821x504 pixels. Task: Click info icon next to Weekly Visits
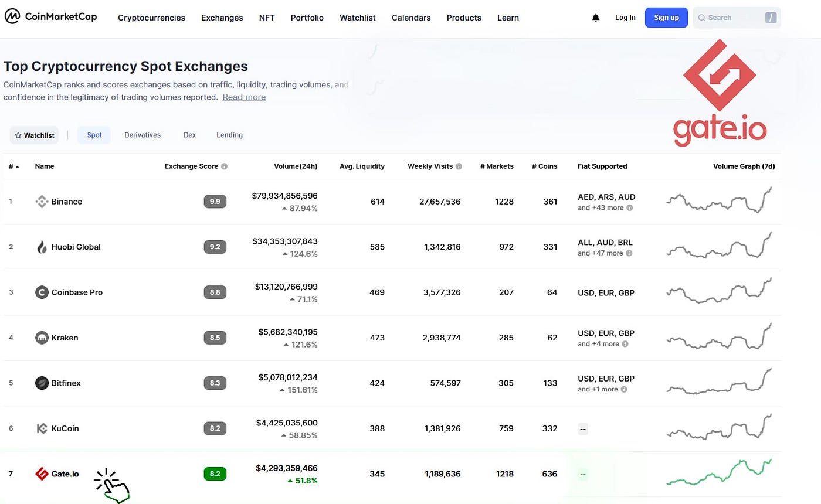pyautogui.click(x=459, y=166)
